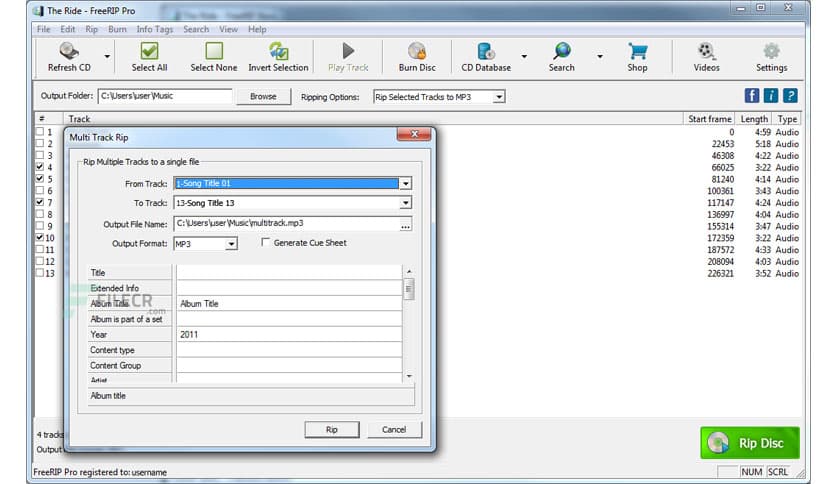836x484 pixels.
Task: Open the Edit menu
Action: click(x=68, y=29)
